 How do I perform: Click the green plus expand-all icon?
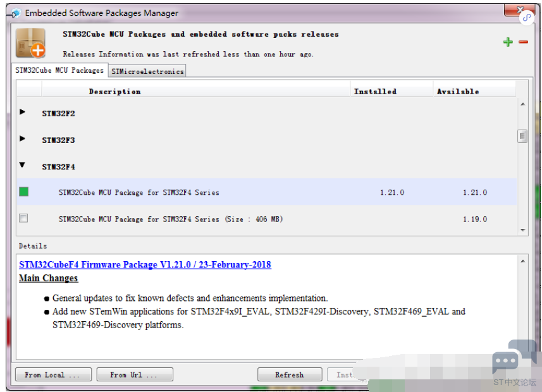508,42
